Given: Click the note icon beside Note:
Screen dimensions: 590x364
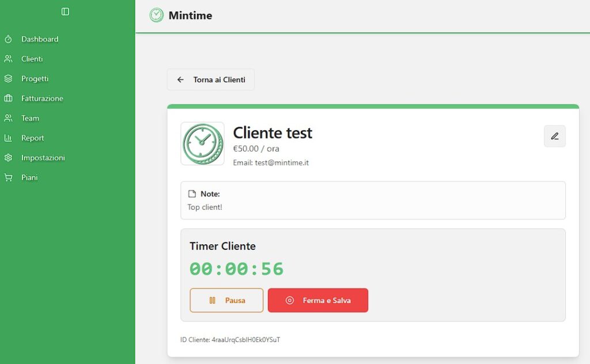Looking at the screenshot, I should tap(192, 194).
